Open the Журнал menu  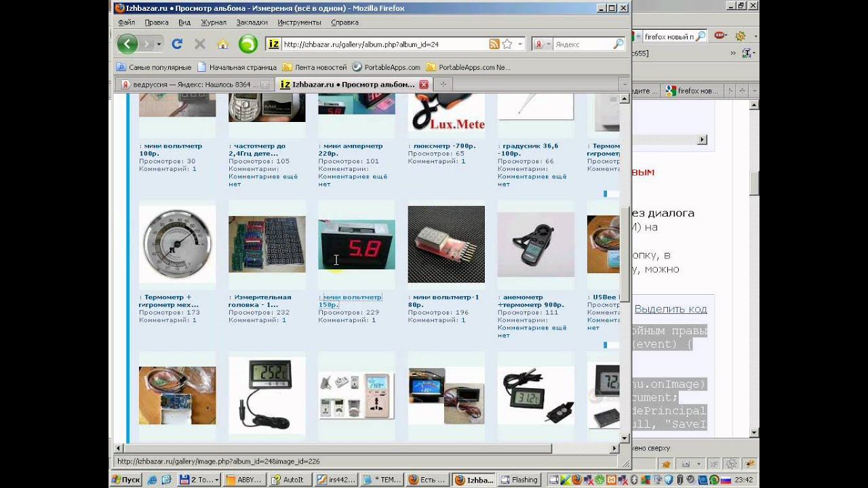tap(214, 22)
